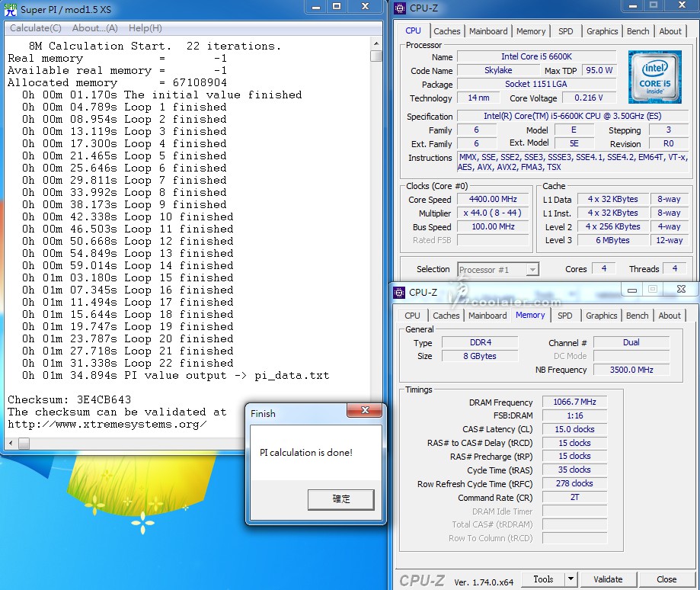The height and width of the screenshot is (590, 700).
Task: Click the Max TDP value 95.0 W
Action: tap(599, 71)
